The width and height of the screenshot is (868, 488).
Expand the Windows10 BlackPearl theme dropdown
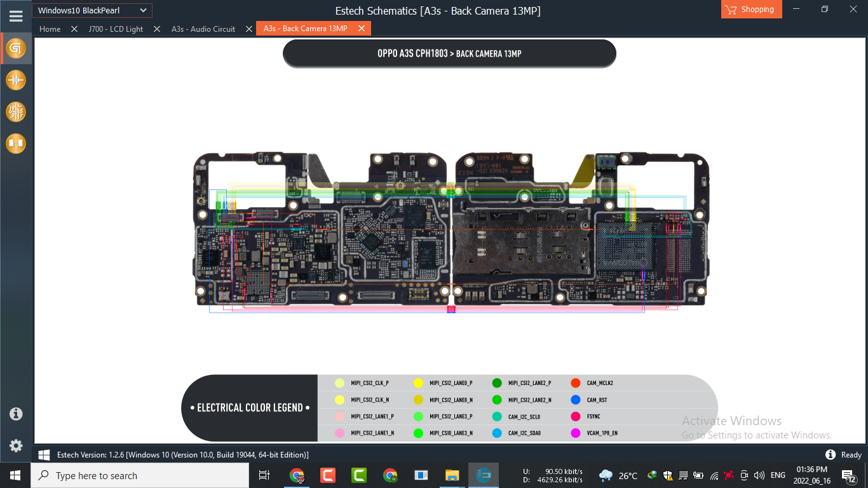pyautogui.click(x=92, y=10)
